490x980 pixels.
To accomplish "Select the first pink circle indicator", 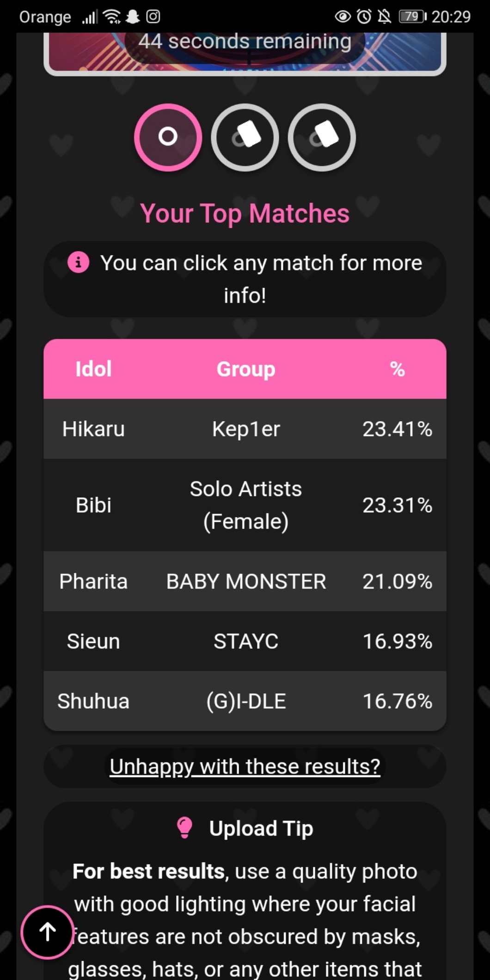I will click(168, 137).
